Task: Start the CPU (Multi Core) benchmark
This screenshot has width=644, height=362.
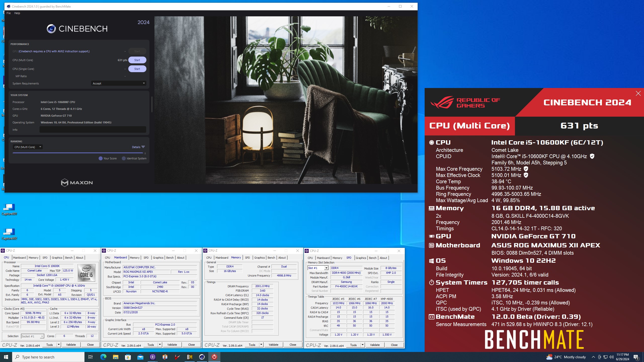Action: (x=137, y=60)
